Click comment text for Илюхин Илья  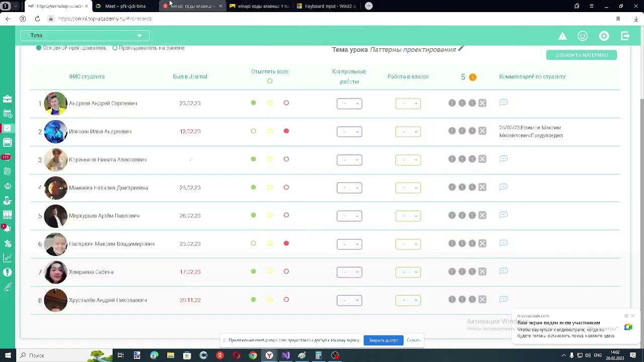[x=531, y=131]
